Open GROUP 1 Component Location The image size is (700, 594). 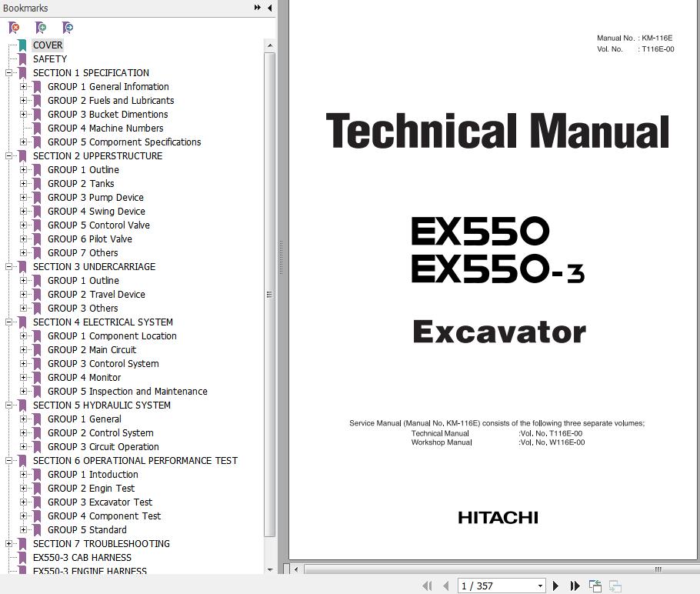coord(112,335)
